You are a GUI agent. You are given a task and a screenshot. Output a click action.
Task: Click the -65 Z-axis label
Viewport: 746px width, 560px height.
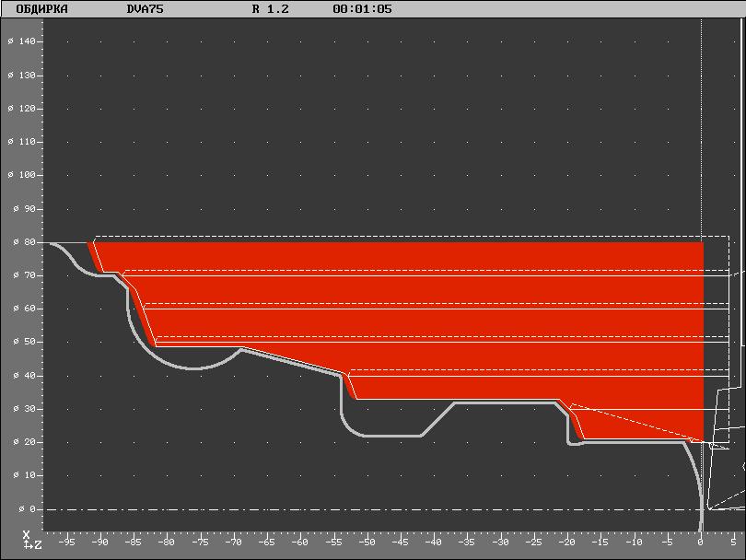[267, 542]
